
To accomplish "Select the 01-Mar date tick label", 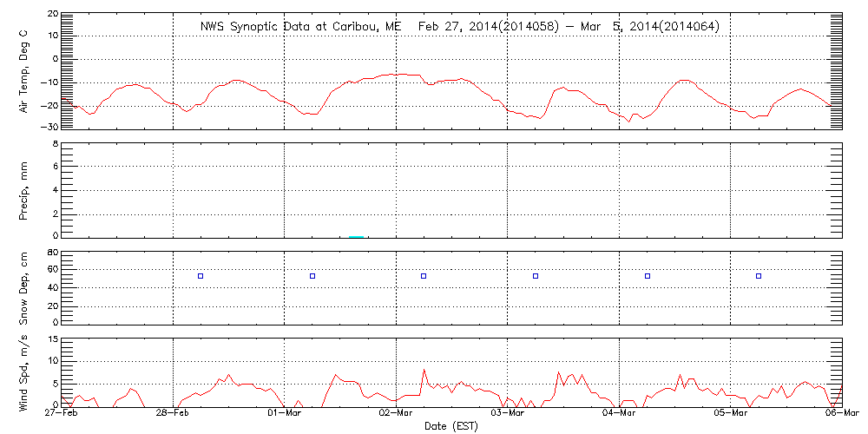I will tap(285, 415).
